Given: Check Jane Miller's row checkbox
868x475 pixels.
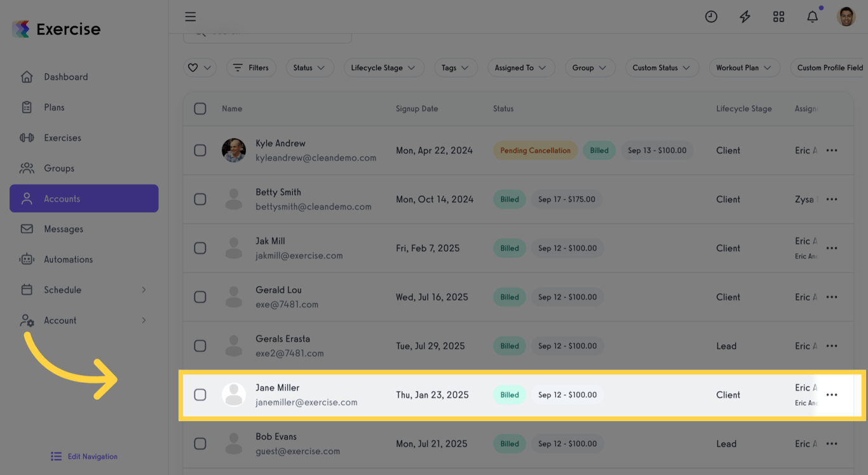Looking at the screenshot, I should click(x=200, y=394).
